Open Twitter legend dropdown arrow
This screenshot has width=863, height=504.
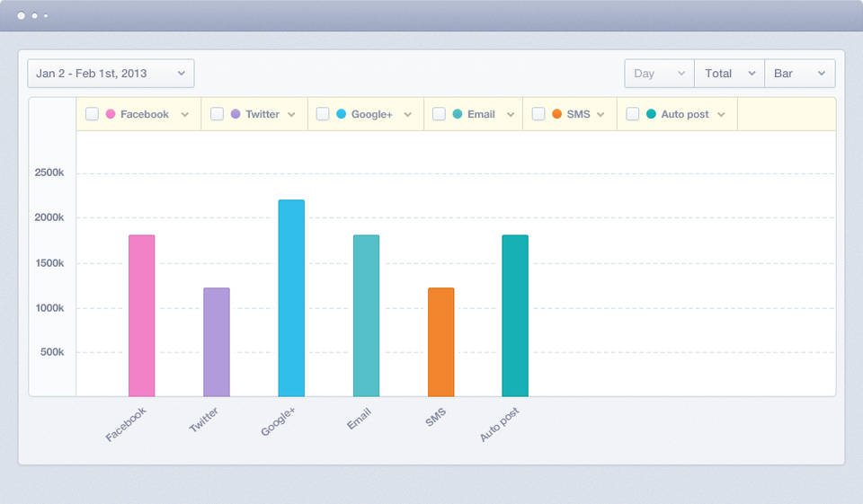293,115
